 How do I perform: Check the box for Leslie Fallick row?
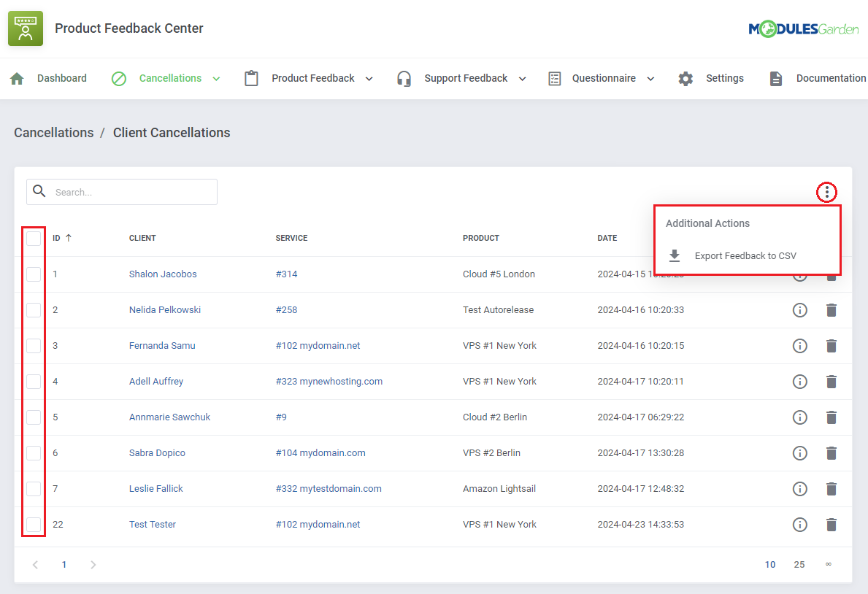(x=34, y=488)
